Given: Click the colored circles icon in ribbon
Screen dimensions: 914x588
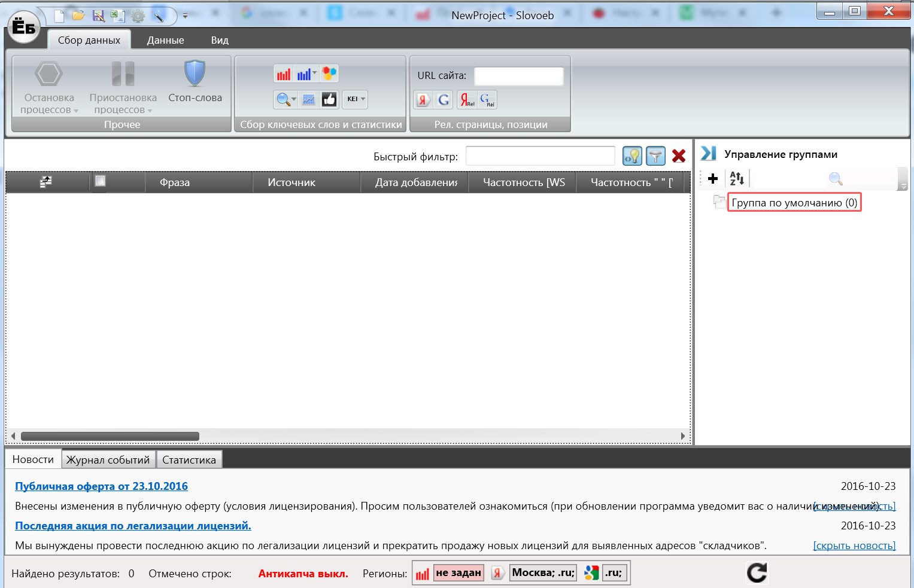Looking at the screenshot, I should 329,74.
